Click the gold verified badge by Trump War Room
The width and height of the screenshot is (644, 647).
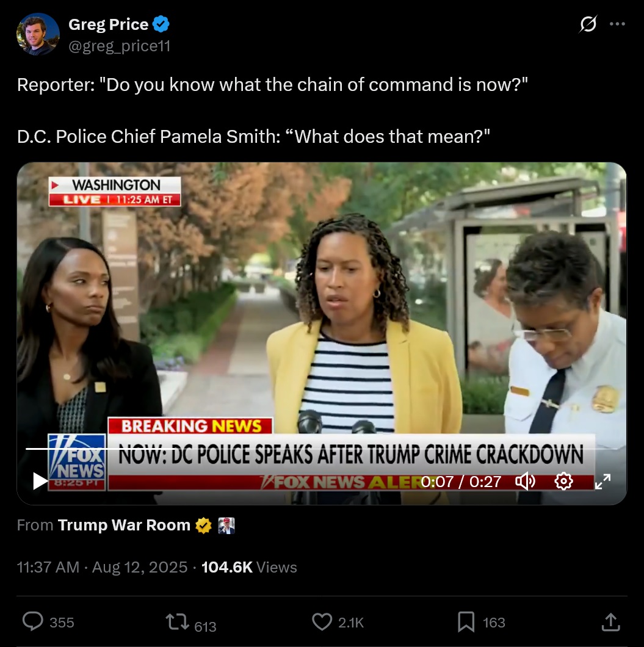(203, 526)
